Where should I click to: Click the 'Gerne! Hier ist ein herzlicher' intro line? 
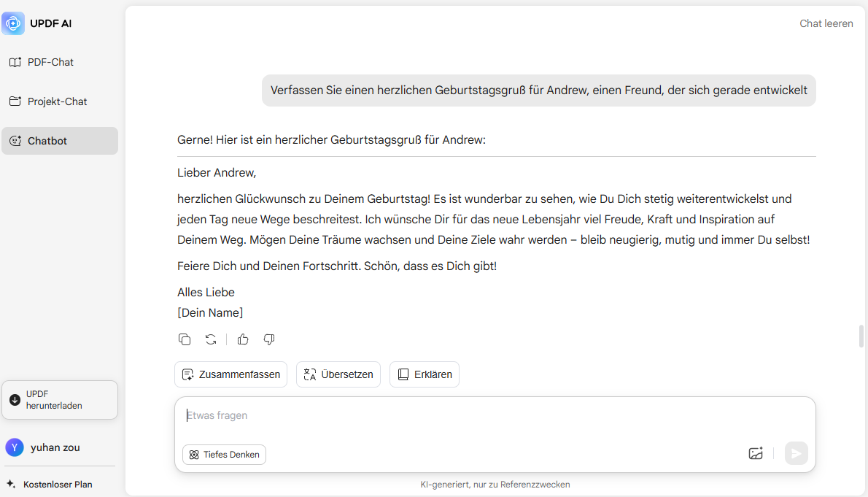coord(331,139)
